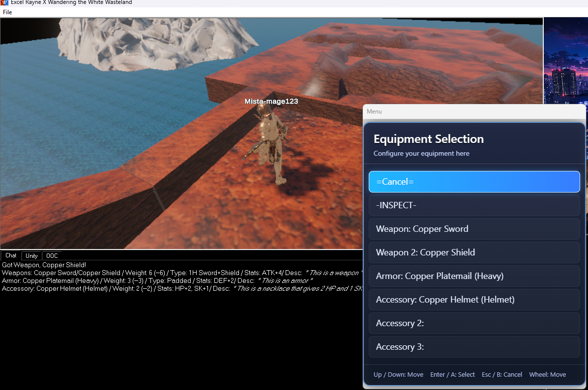Choose the -INSPECT- entry
The height and width of the screenshot is (390, 588).
(x=474, y=205)
